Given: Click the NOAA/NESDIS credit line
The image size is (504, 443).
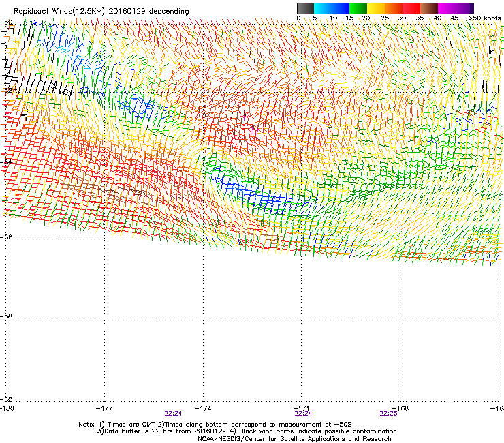Looking at the screenshot, I should point(294,439).
